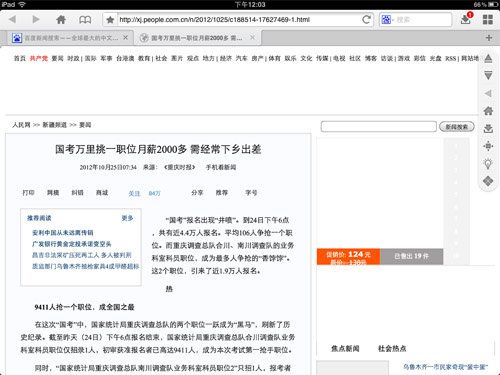
Task: Tap the side toolbar download tray icon
Action: coord(488,128)
